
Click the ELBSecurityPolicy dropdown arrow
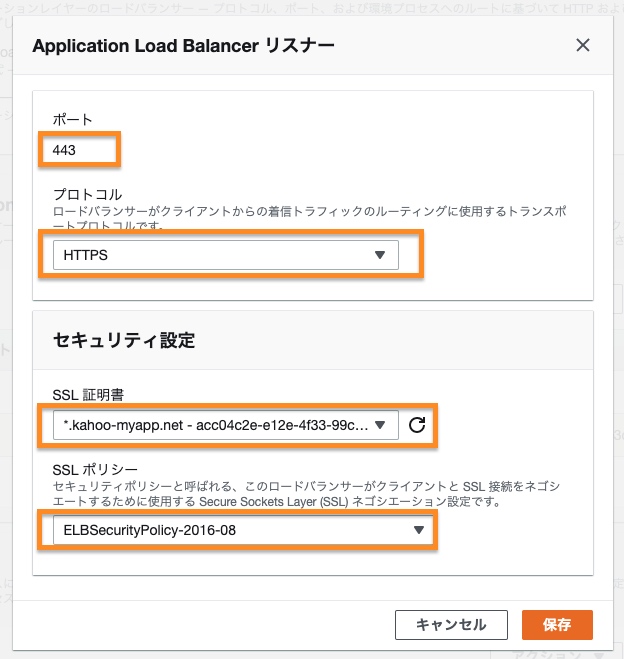419,530
